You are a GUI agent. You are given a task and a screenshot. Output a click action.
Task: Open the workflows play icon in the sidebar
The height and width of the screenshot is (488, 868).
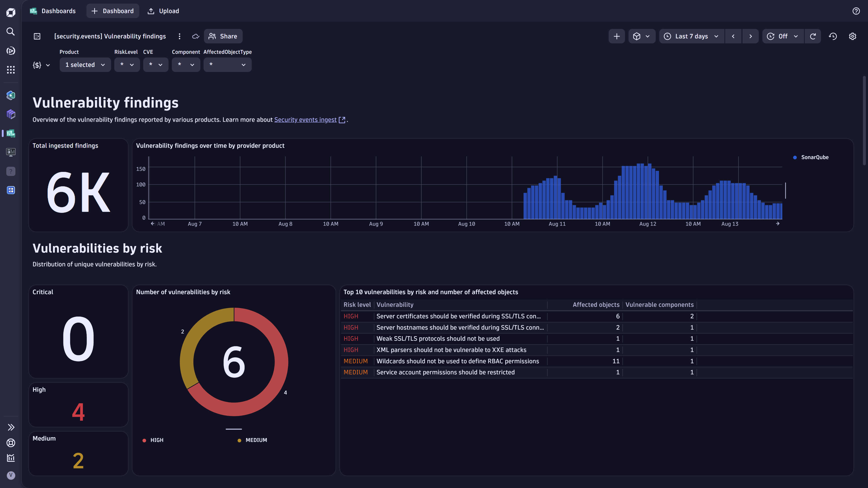(10, 51)
